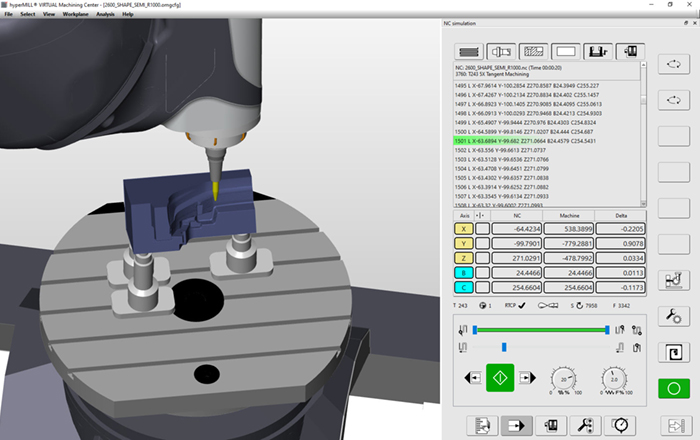Click the cyan C axis button

464,287
